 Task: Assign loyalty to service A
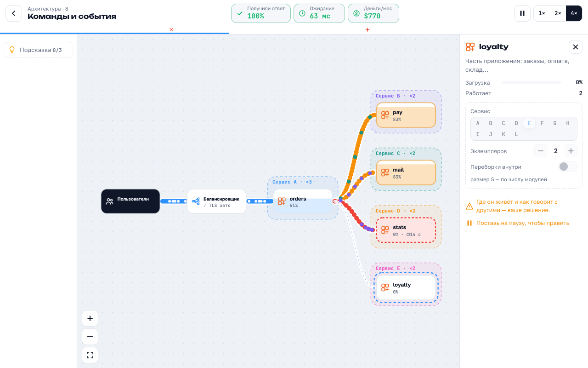point(478,123)
